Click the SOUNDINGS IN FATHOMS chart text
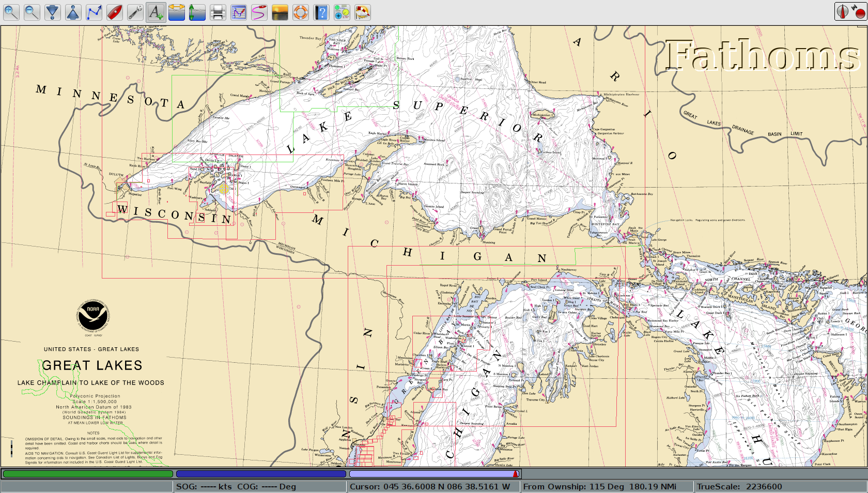 point(95,418)
